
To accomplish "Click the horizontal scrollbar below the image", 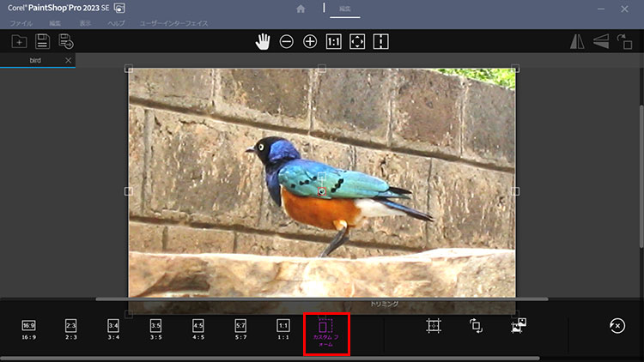I will [322, 299].
